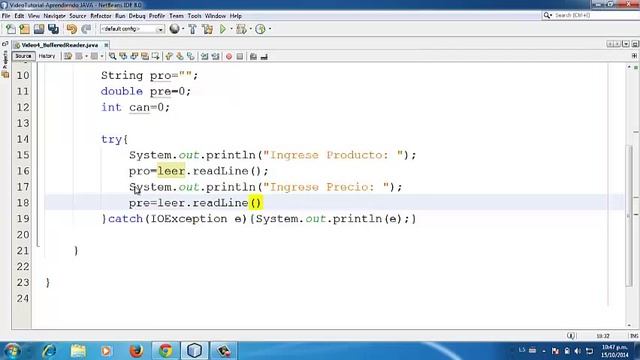Stop macro recording with the square icon
This screenshot has width=640, height=360.
240,56
